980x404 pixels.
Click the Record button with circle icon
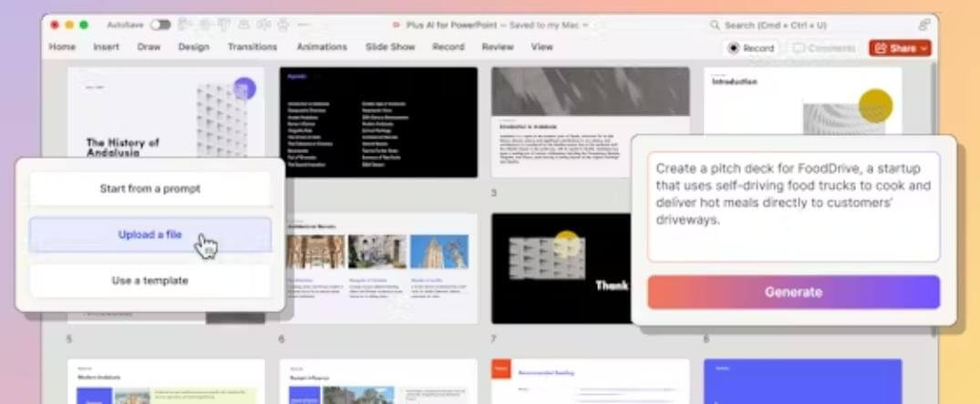click(751, 48)
